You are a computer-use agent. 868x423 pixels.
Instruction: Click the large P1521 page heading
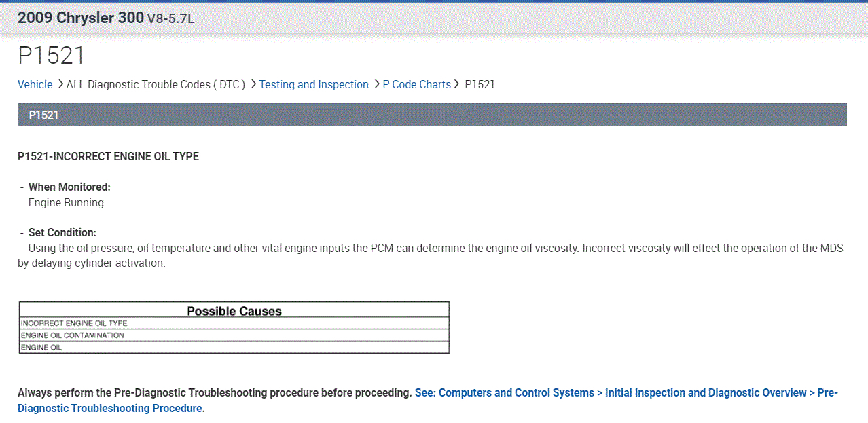click(51, 56)
